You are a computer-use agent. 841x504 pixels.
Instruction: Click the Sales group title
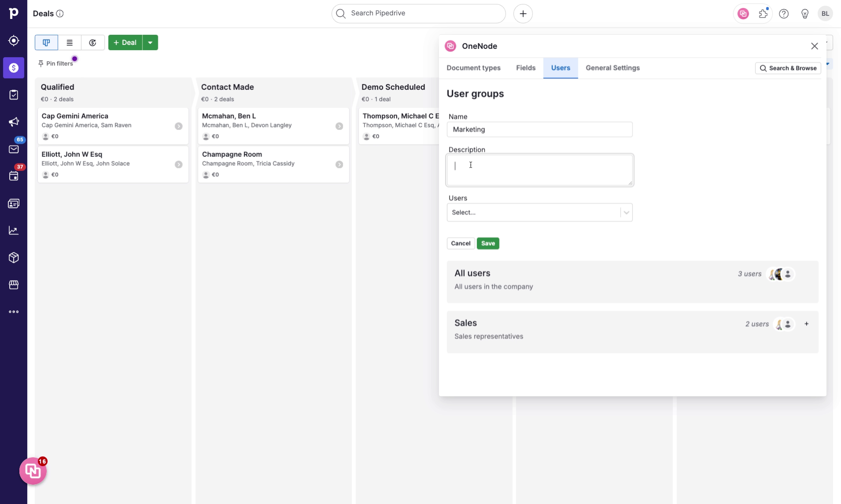point(465,323)
